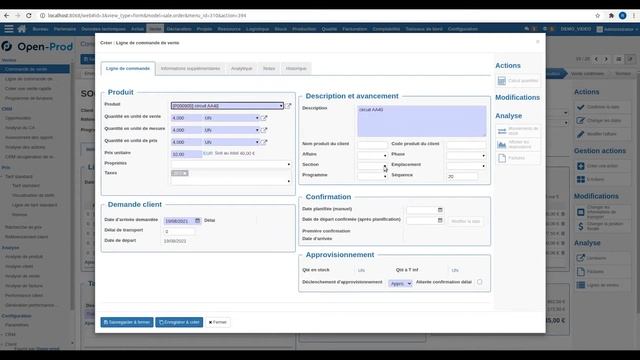Screen dimensions: 640x360
Task: Open unit dropdown for Quantité en unité de prix
Action: (257, 142)
